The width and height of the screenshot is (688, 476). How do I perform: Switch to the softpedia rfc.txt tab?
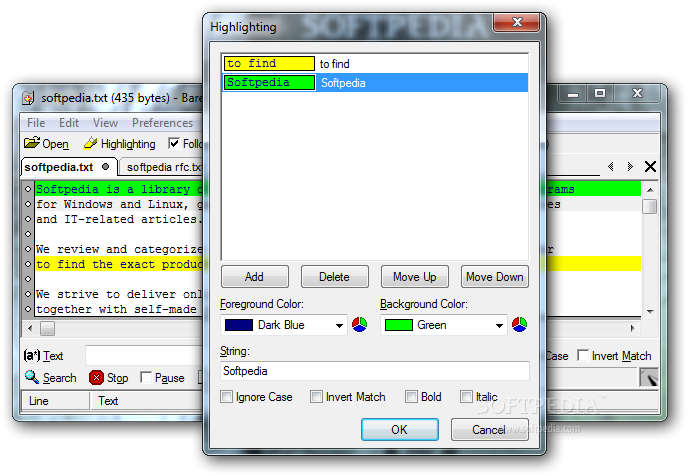pyautogui.click(x=163, y=167)
